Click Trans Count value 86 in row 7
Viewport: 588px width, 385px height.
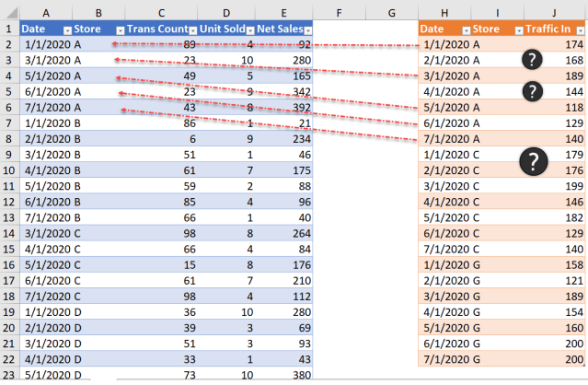[x=161, y=123]
